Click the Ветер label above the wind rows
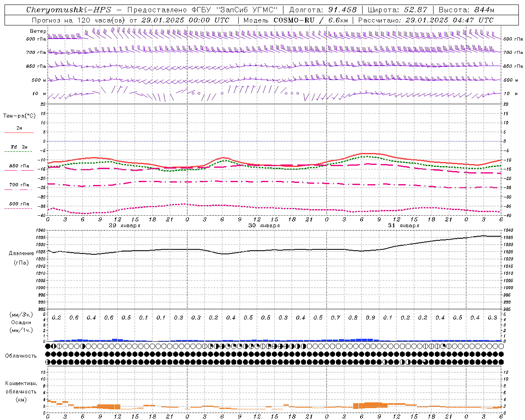Image resolution: width=525 pixels, height=420 pixels. 38,31
